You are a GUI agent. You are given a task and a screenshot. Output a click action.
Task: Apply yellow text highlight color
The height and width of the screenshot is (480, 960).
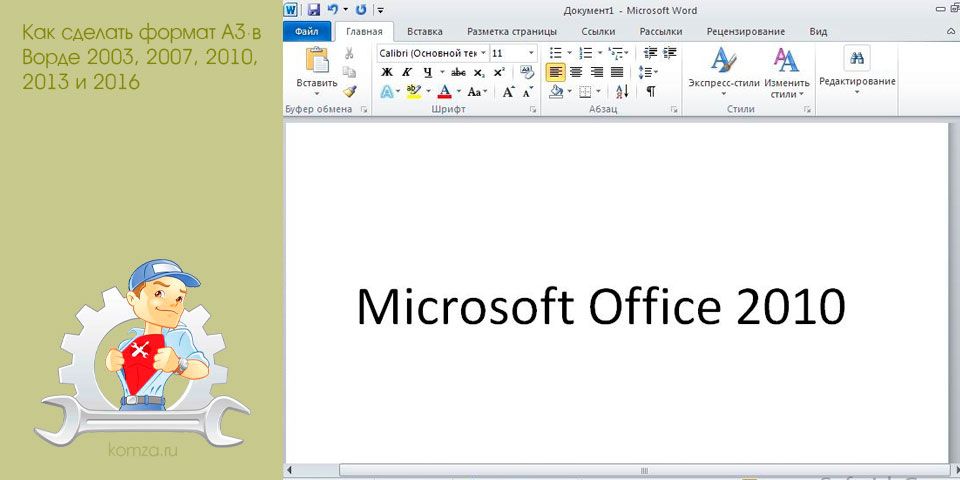(414, 92)
